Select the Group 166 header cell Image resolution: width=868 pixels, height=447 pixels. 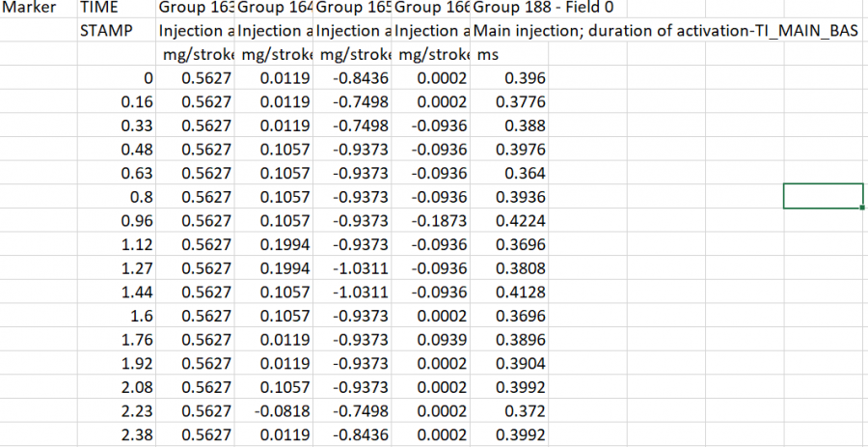[431, 9]
